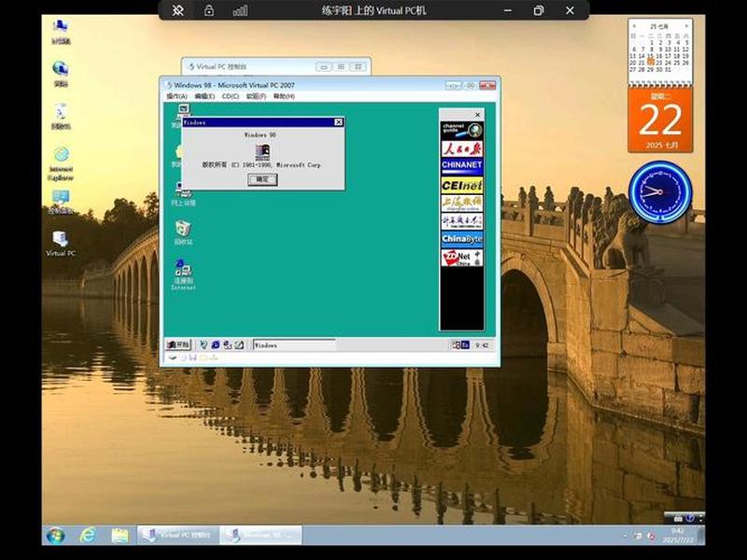The image size is (747, 560).
Task: Open the 人民日报 channel
Action: (461, 148)
